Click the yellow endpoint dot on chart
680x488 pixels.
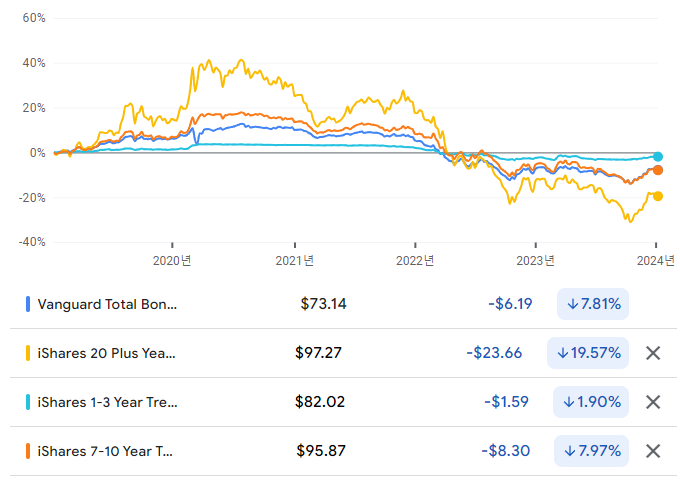click(658, 197)
